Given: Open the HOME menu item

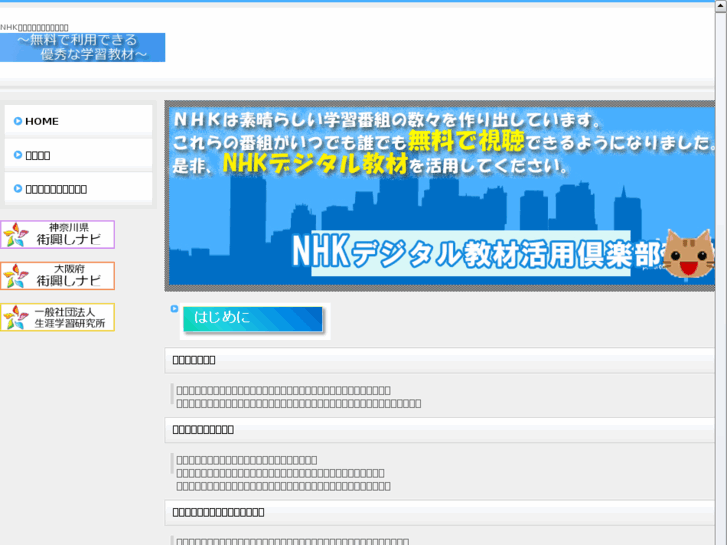Looking at the screenshot, I should pos(78,121).
